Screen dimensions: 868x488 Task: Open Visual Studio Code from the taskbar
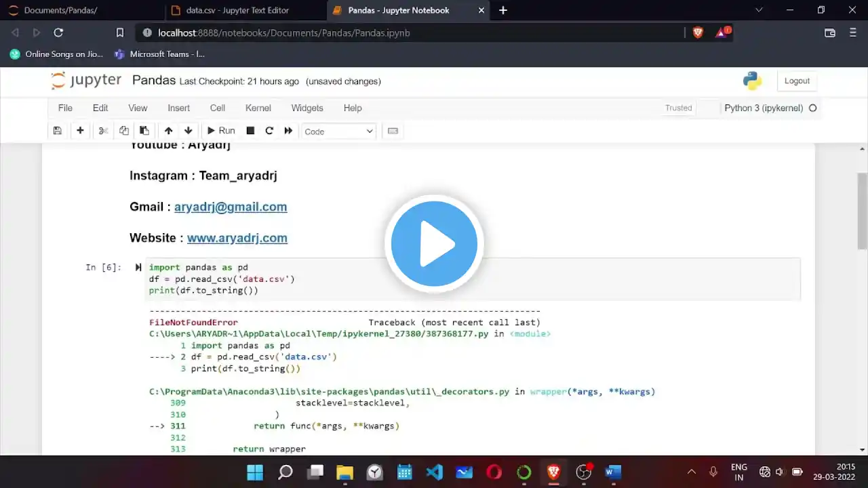(x=435, y=472)
